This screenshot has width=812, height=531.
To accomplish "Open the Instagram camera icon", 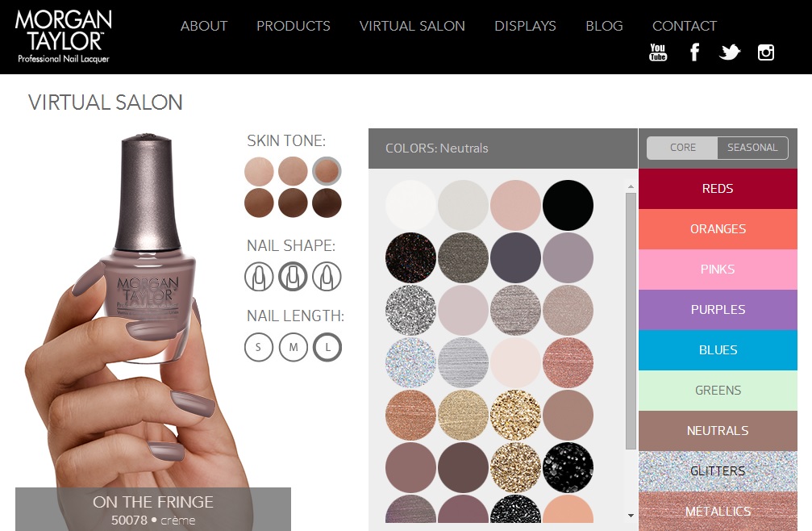I will [x=766, y=52].
